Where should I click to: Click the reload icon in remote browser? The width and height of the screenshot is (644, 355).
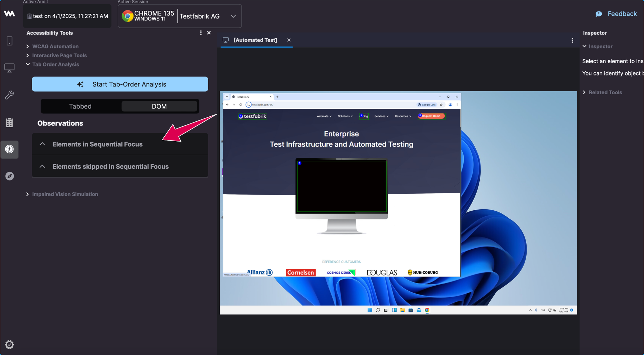[240, 105]
